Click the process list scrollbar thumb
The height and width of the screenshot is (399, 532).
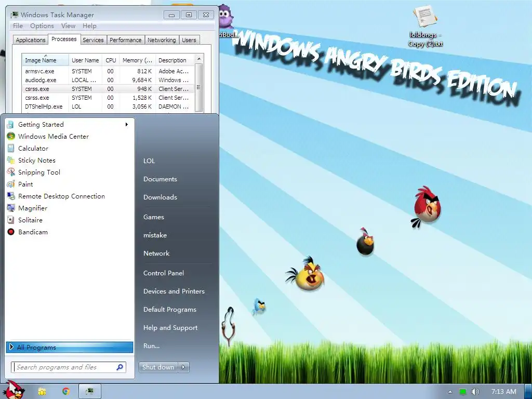point(199,87)
